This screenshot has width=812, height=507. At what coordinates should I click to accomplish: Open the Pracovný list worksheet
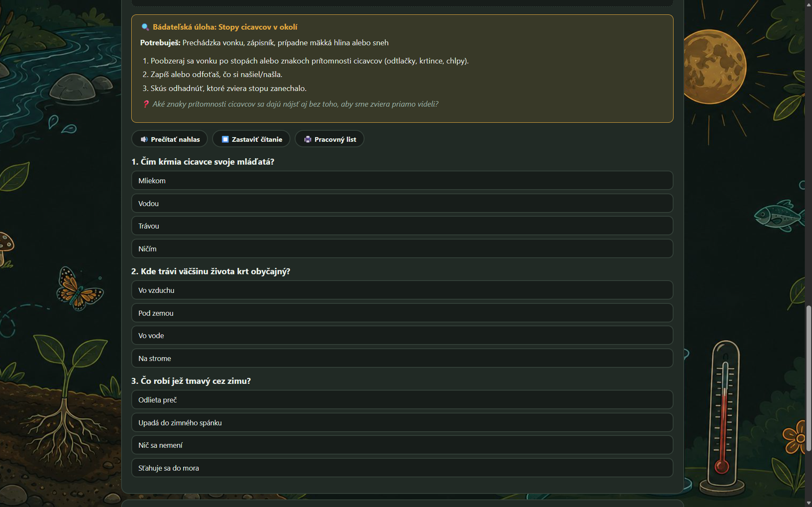click(329, 139)
